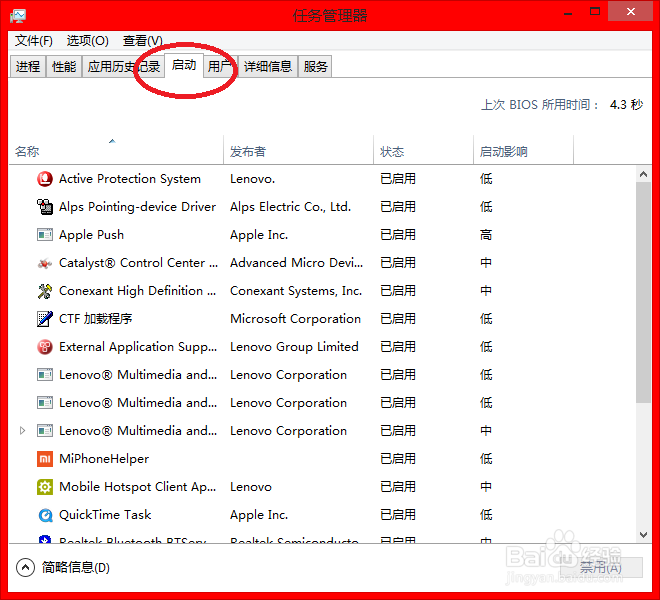Image resolution: width=660 pixels, height=600 pixels.
Task: Click publisher Alps Electric Co., Ltd.
Action: pos(290,207)
